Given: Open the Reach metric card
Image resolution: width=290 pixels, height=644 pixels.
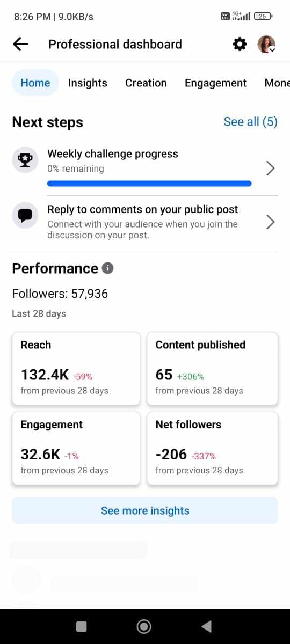Looking at the screenshot, I should coord(76,369).
